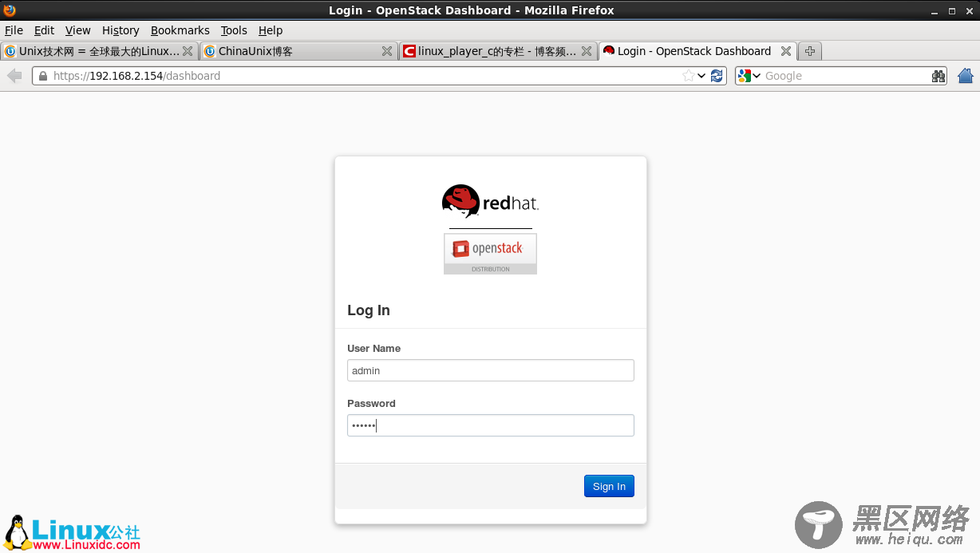This screenshot has width=980, height=553.
Task: Open the File menu
Action: [14, 30]
